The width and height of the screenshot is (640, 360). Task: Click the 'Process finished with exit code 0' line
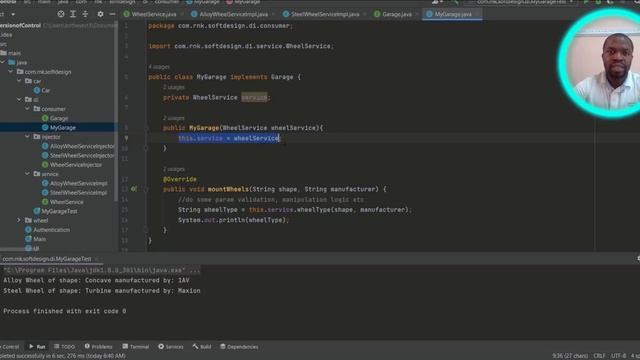(64, 311)
